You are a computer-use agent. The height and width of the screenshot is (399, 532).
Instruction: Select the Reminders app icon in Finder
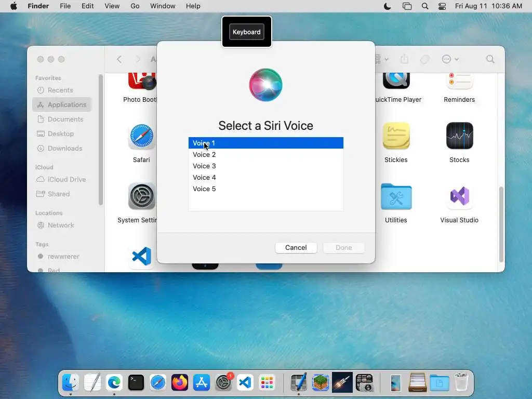(x=459, y=81)
